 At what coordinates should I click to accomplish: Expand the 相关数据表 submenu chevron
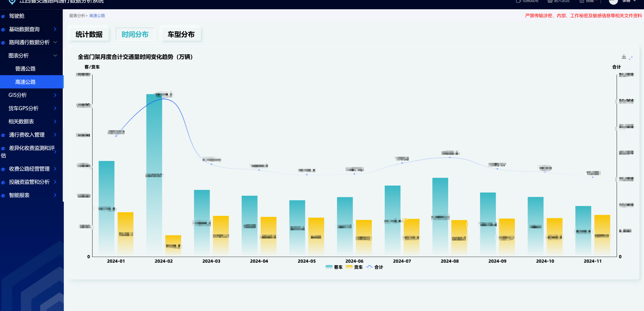(x=55, y=121)
